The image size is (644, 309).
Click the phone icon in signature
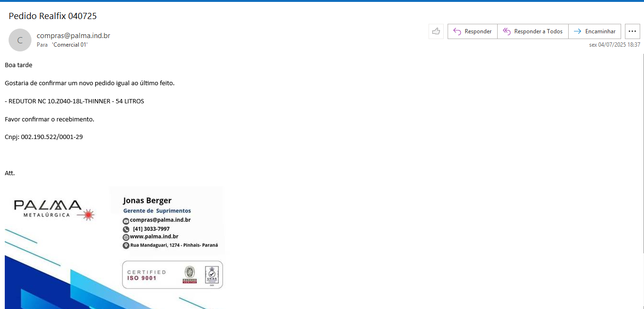point(126,229)
